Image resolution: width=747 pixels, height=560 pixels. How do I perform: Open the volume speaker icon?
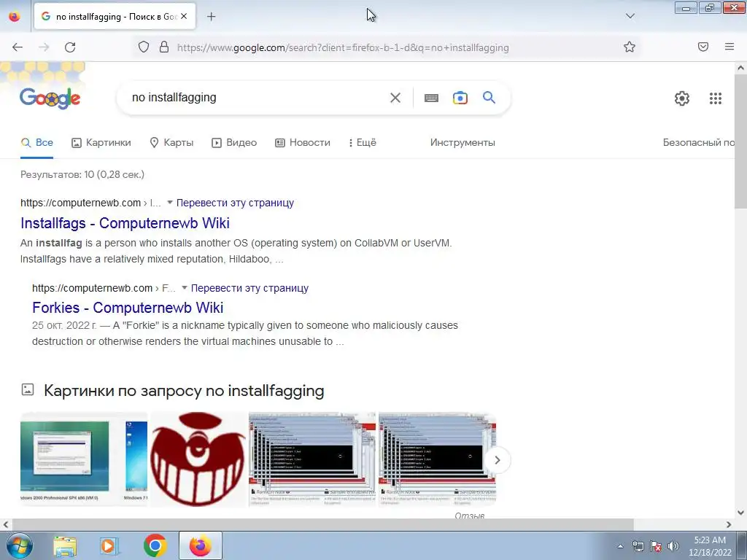pos(673,546)
